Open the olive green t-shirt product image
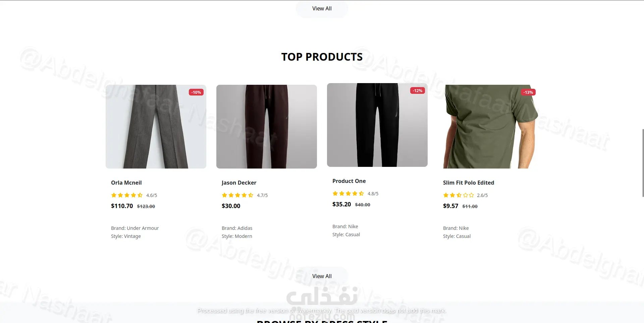Image resolution: width=644 pixels, height=323 pixels. point(488,127)
